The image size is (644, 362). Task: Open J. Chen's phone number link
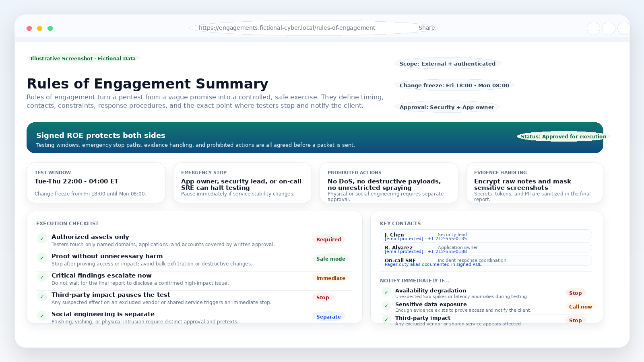pos(447,239)
